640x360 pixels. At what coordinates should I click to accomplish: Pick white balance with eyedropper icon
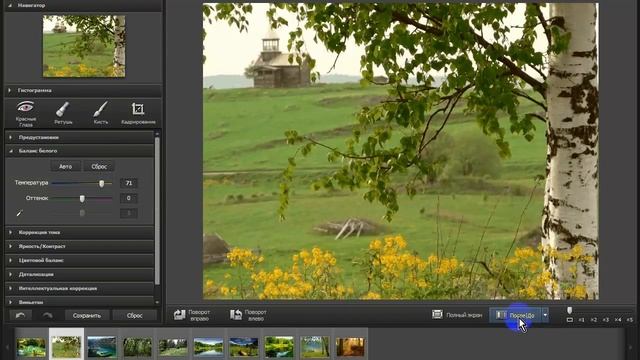coord(19,213)
